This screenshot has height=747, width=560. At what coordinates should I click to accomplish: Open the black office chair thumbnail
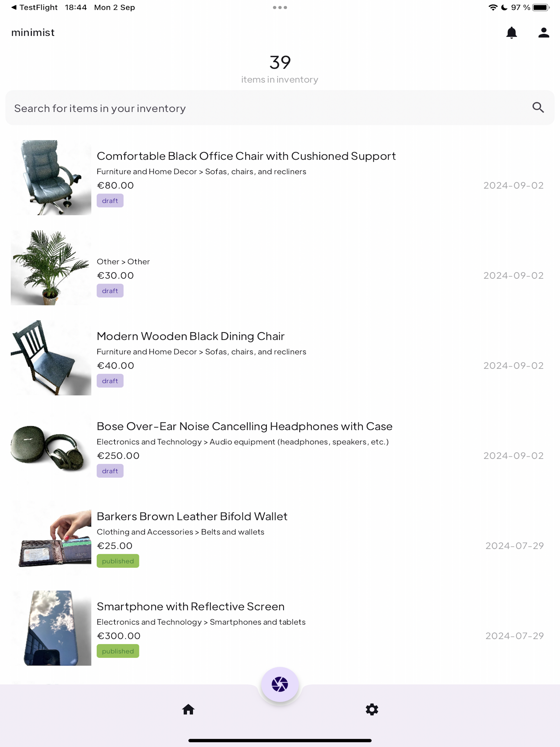pos(51,178)
